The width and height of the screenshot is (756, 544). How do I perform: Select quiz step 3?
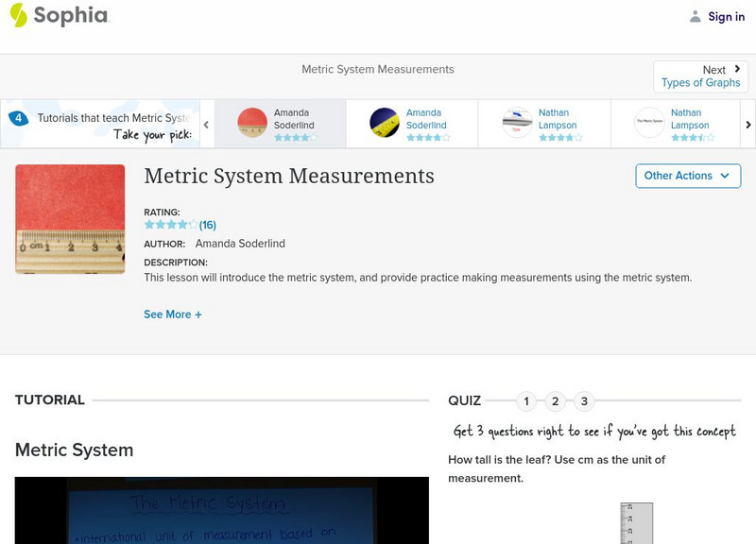(x=585, y=400)
